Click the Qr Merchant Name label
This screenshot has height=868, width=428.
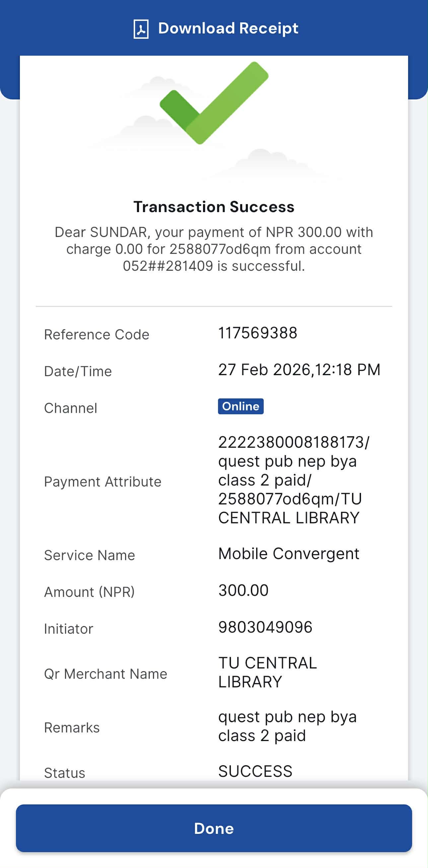point(106,674)
